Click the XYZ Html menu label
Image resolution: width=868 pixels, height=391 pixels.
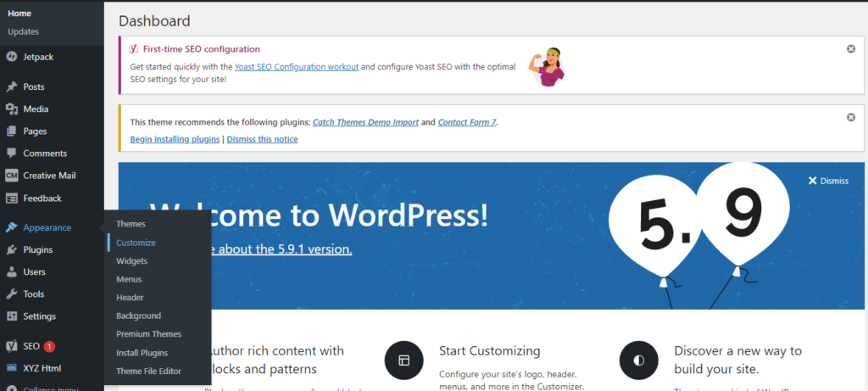coord(42,368)
